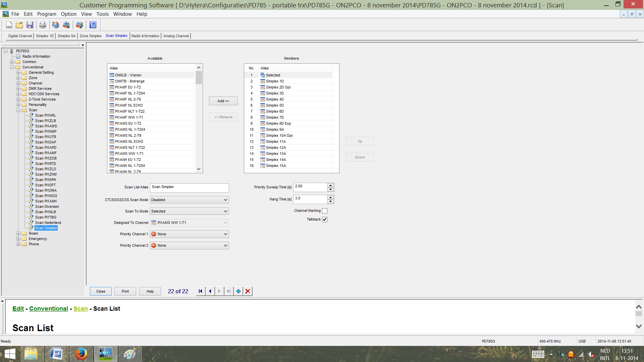
Task: Open the Tools menu
Action: pyautogui.click(x=103, y=14)
